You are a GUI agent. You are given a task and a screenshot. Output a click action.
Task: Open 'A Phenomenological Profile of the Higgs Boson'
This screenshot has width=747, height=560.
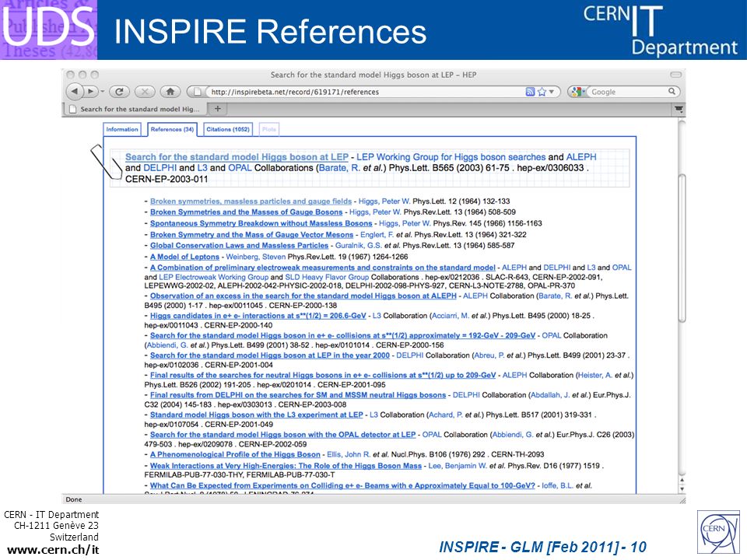point(235,454)
